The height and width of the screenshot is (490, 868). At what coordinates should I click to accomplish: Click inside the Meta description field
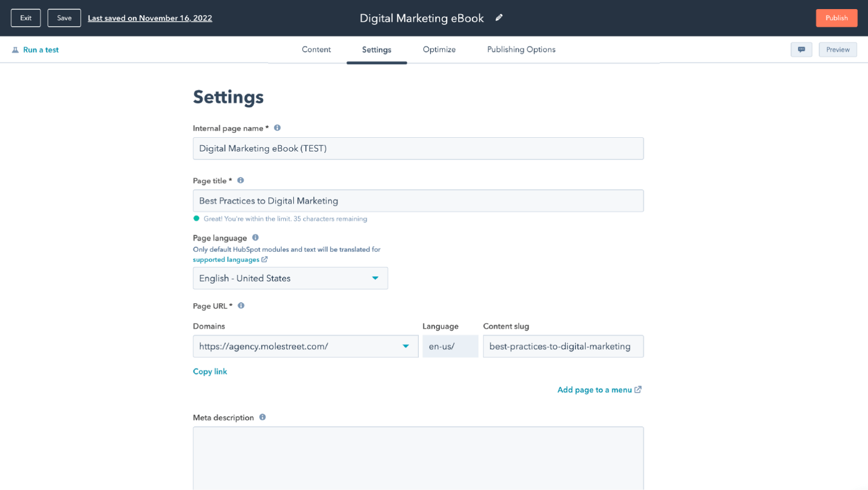coord(418,457)
